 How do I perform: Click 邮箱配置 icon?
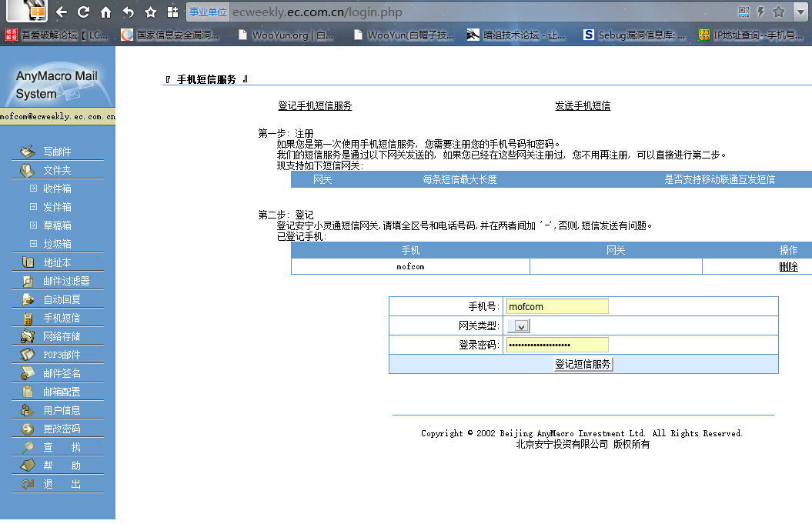coord(28,392)
